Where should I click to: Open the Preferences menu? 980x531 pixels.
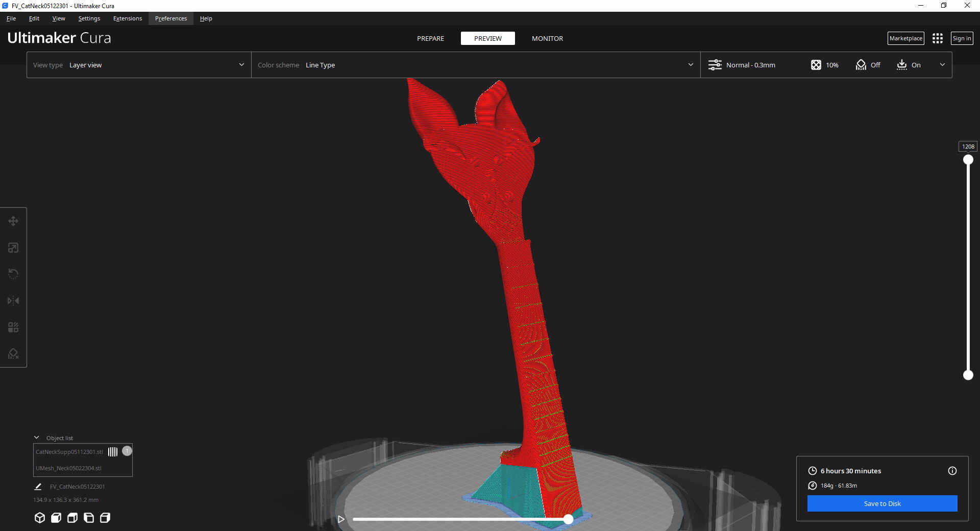click(171, 18)
